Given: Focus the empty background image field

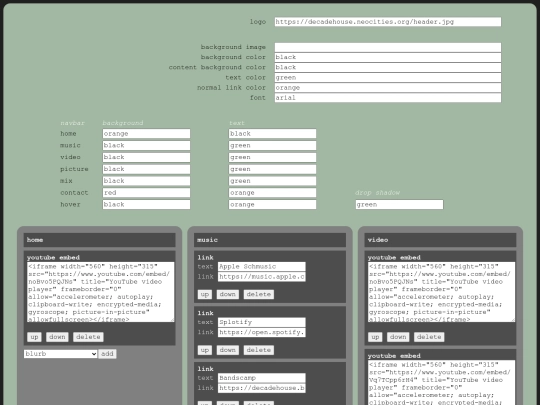Looking at the screenshot, I should 388,47.
